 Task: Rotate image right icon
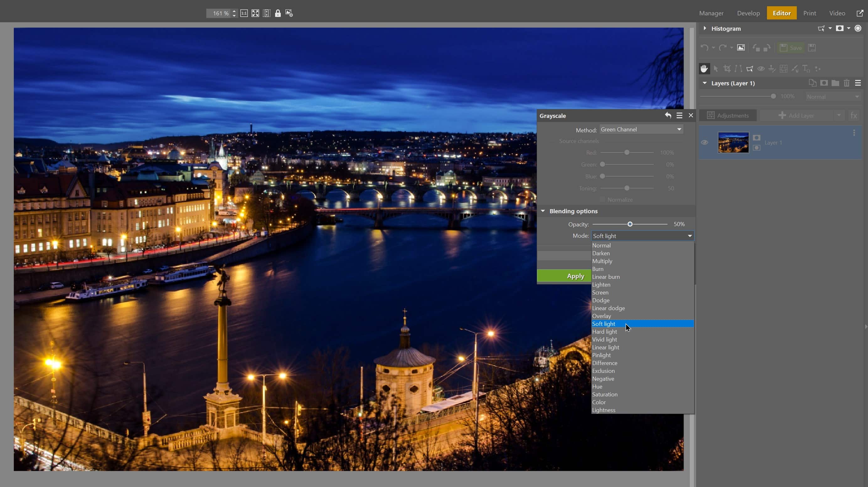pos(767,48)
